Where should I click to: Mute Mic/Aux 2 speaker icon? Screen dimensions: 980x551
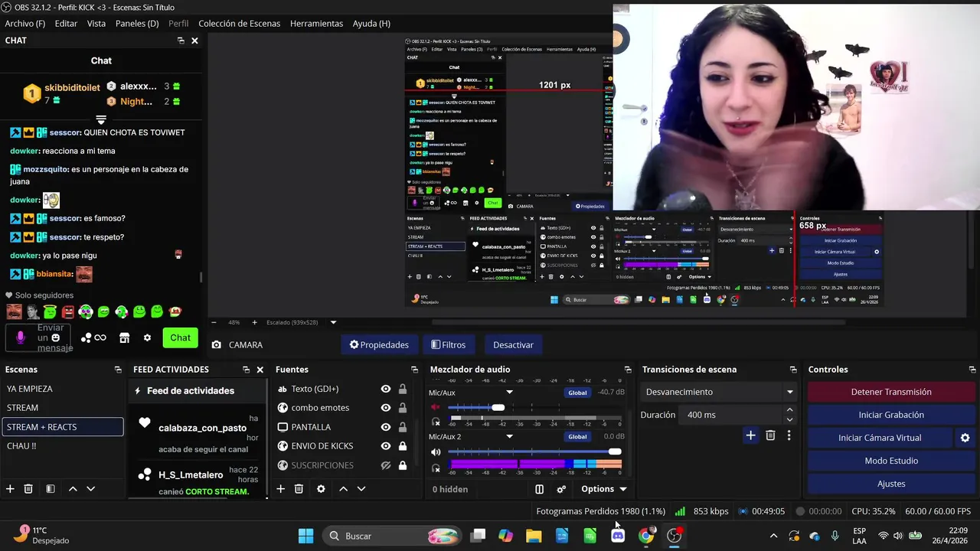[436, 452]
